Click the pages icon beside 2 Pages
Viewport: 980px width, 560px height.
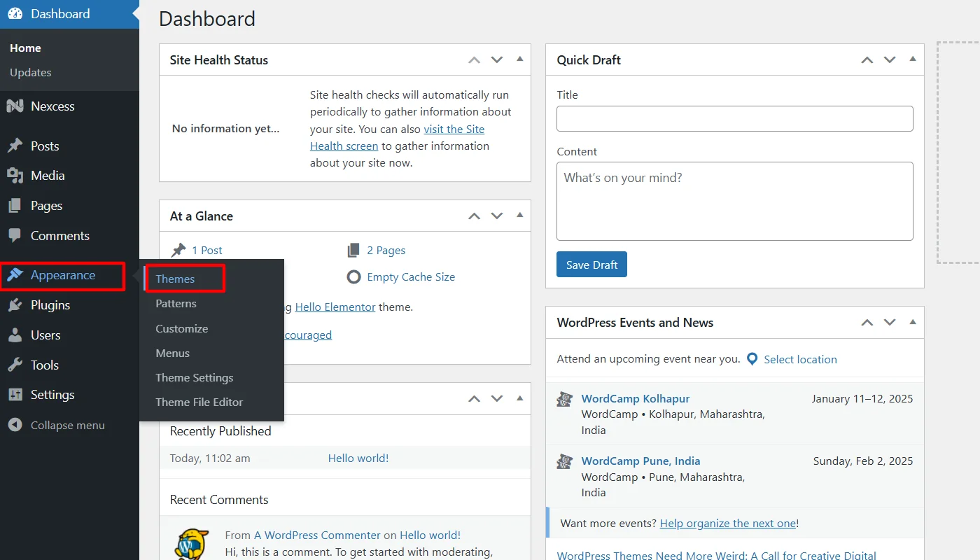point(353,250)
